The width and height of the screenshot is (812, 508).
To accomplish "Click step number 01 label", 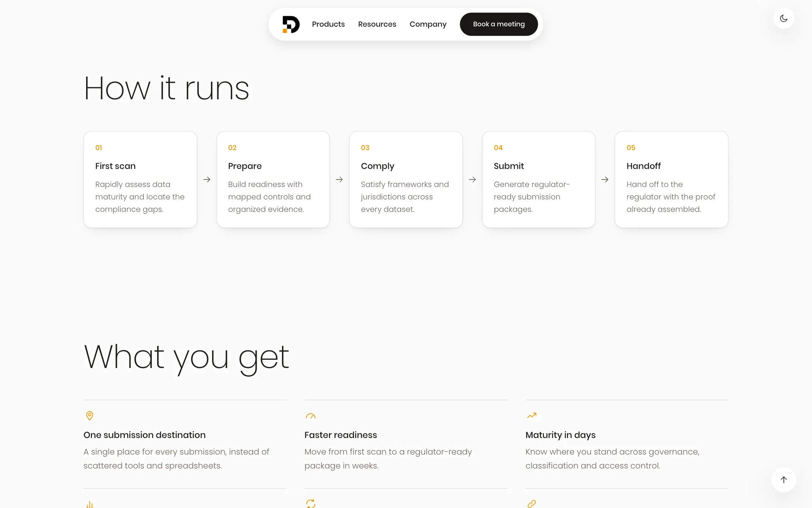I will click(x=98, y=148).
